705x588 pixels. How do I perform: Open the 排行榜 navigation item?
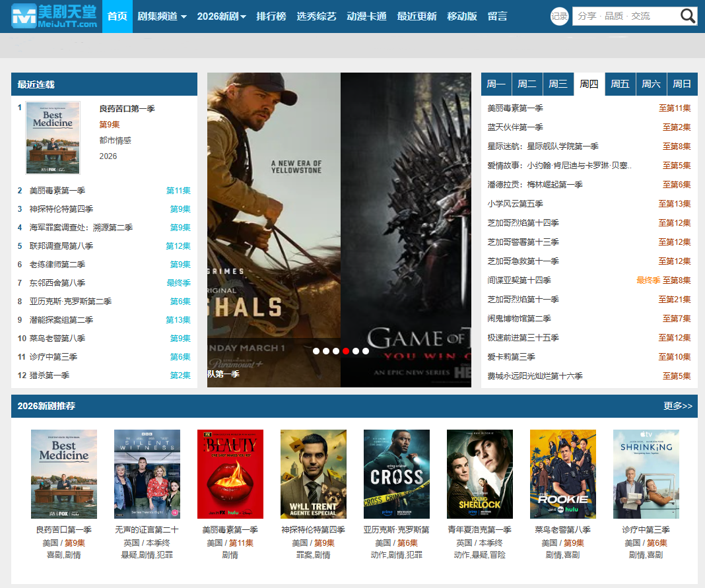click(x=271, y=16)
